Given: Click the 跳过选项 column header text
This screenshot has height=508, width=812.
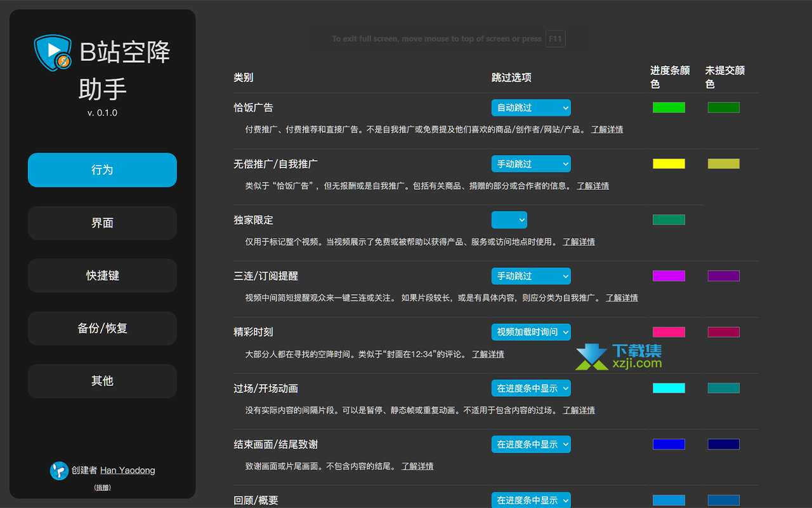Looking at the screenshot, I should pos(511,77).
